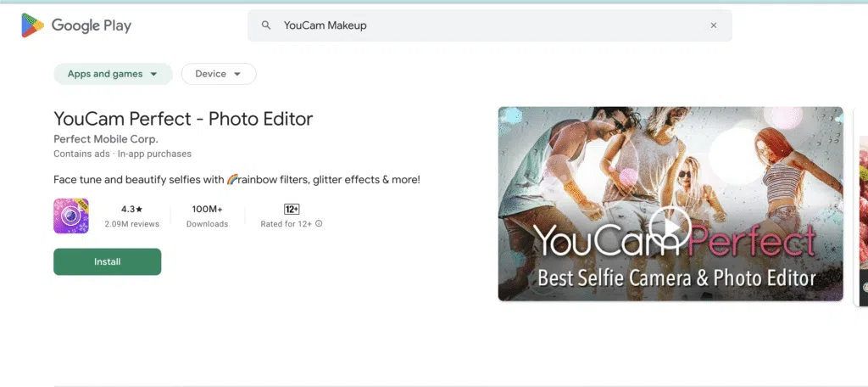
Task: Click the 2.09M reviews text
Action: 131,224
